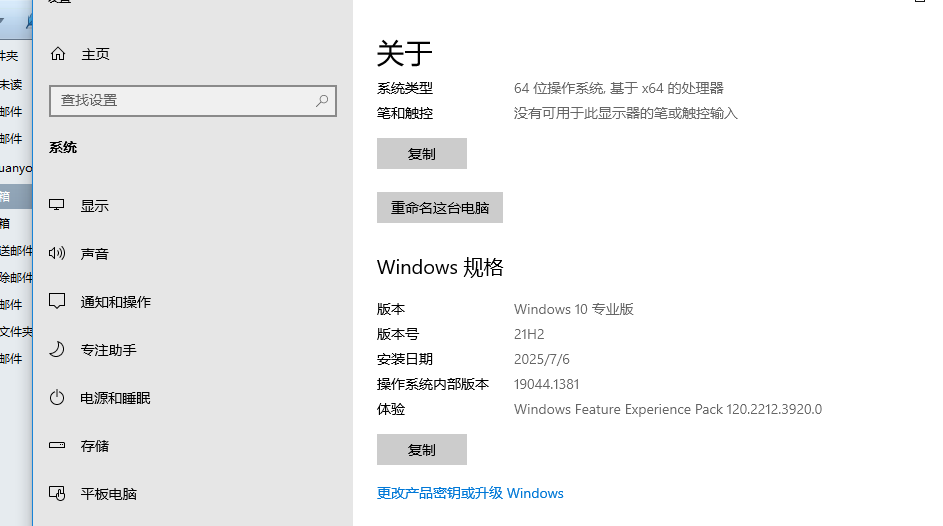The image size is (943, 526).
Task: Click 重命名这台电脑 button
Action: (x=440, y=207)
